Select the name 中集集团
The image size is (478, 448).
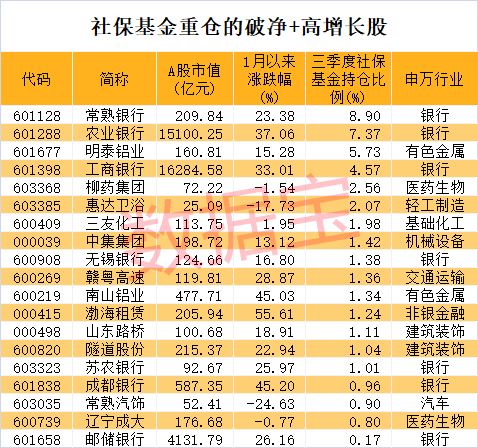[115, 241]
